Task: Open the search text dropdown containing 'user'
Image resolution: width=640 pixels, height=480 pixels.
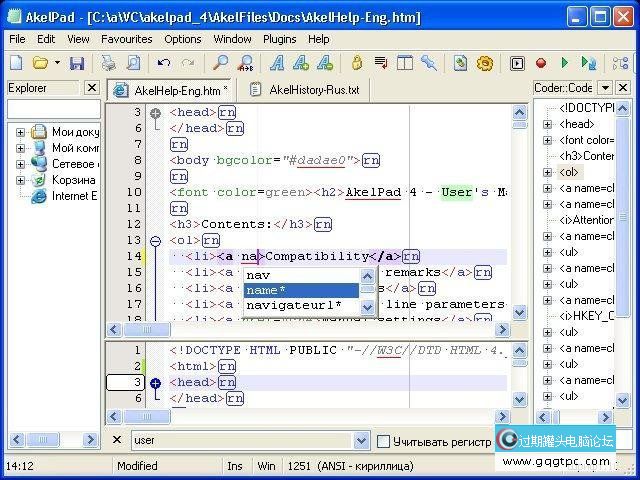Action: coord(362,441)
